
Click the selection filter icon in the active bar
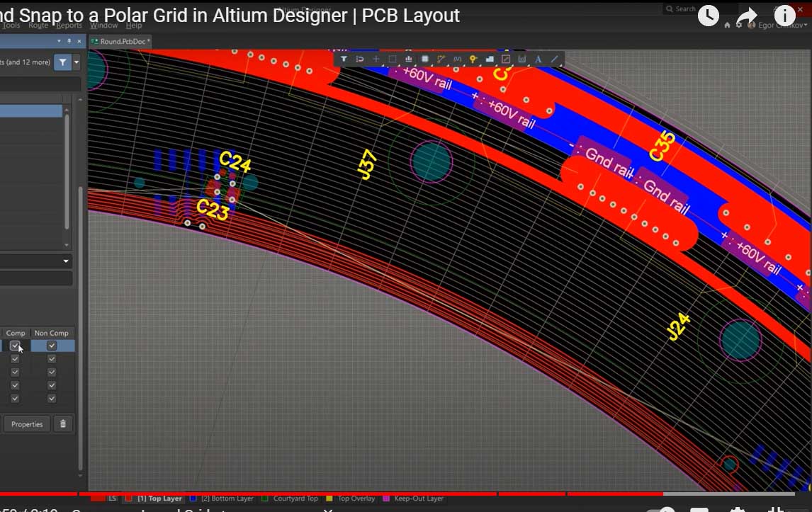click(x=344, y=59)
